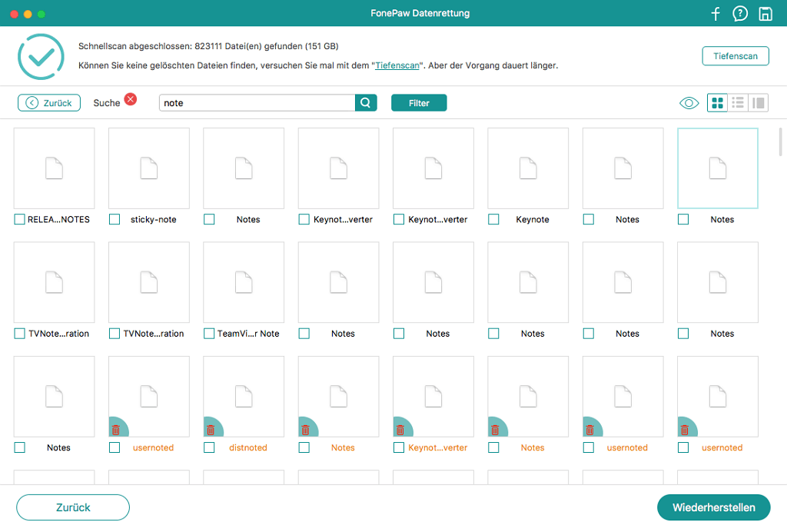Check the orange Keynot...verter checkbox

pyautogui.click(x=399, y=447)
